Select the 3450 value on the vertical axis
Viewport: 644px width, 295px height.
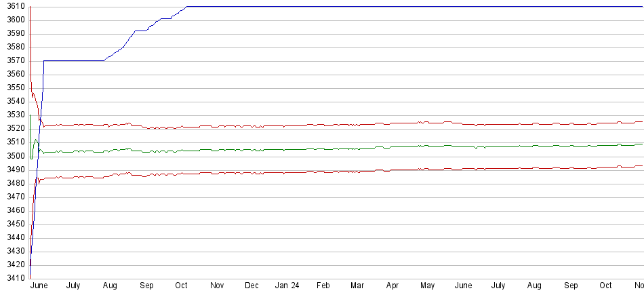click(14, 224)
